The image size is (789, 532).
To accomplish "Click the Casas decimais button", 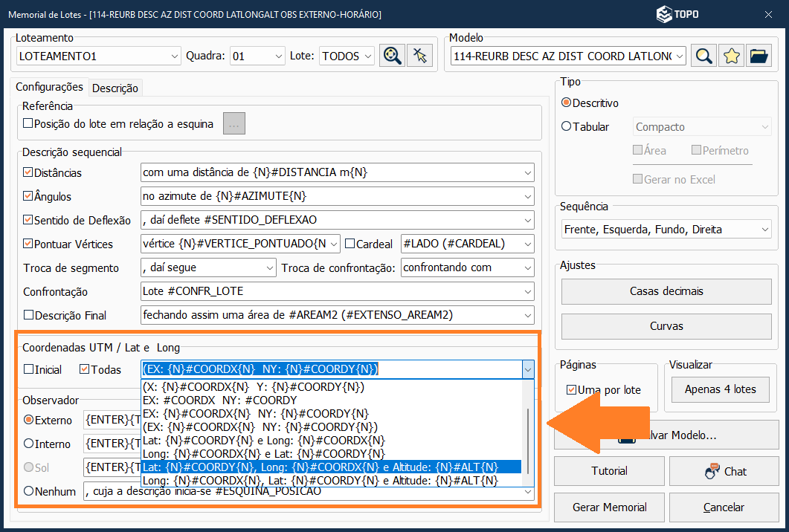I will point(666,291).
